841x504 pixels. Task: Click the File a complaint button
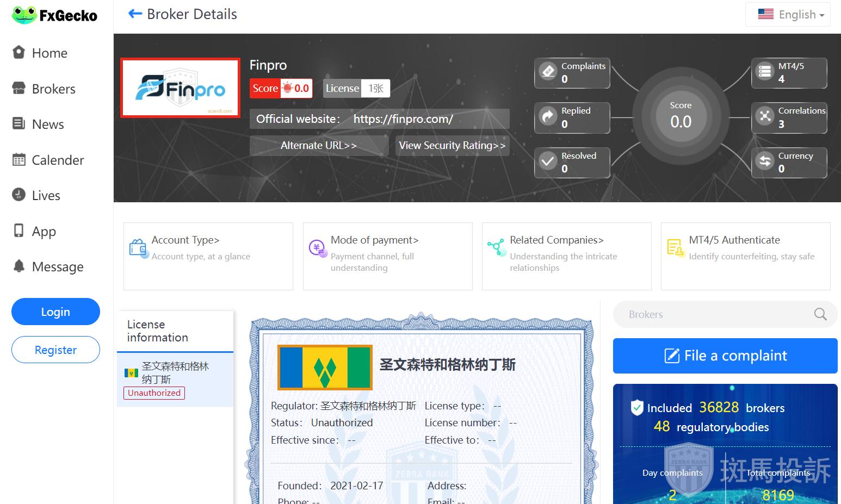725,356
